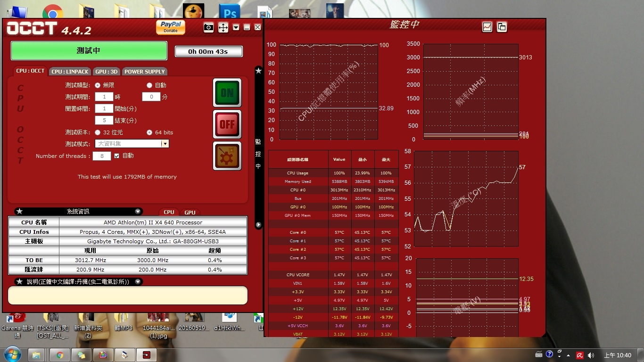The image size is (644, 362).
Task: Select 64 bits test version radio
Action: pyautogui.click(x=149, y=132)
